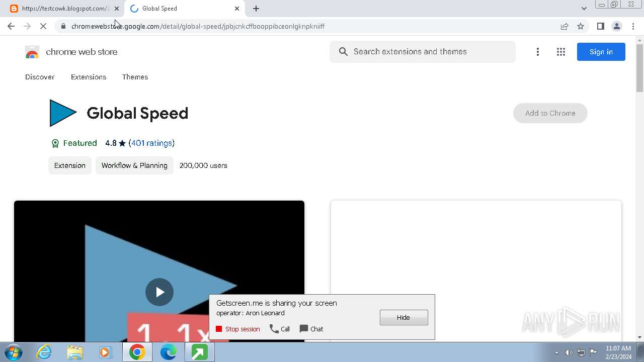Screen dimensions: 644x362
Task: Open the Getscreen.me green taskbar app
Action: point(199,352)
